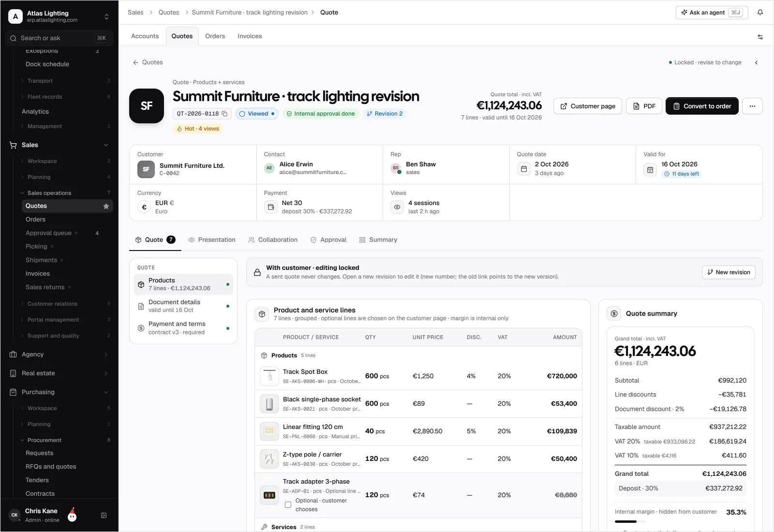Click the view settings sliders icon
Screen dimensions: 774x532
point(760,37)
